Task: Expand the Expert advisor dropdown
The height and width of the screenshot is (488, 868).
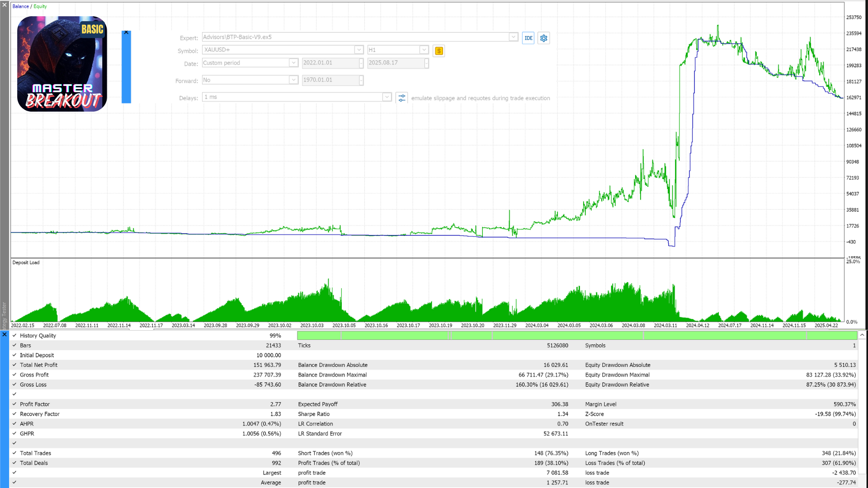Action: point(513,37)
